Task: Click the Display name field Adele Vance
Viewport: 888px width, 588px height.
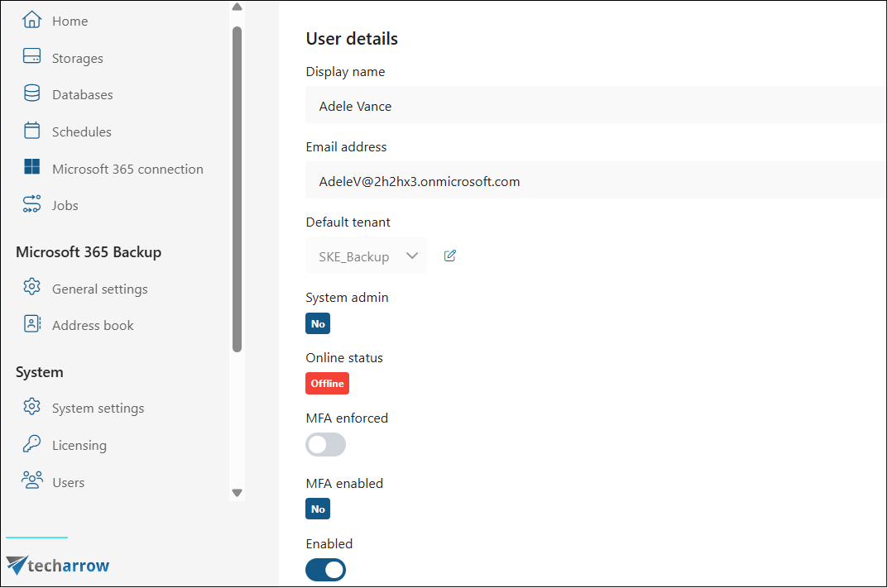Action: click(597, 105)
